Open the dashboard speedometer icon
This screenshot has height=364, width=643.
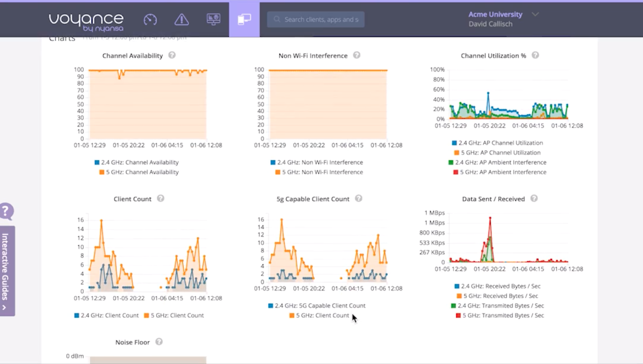(x=150, y=20)
